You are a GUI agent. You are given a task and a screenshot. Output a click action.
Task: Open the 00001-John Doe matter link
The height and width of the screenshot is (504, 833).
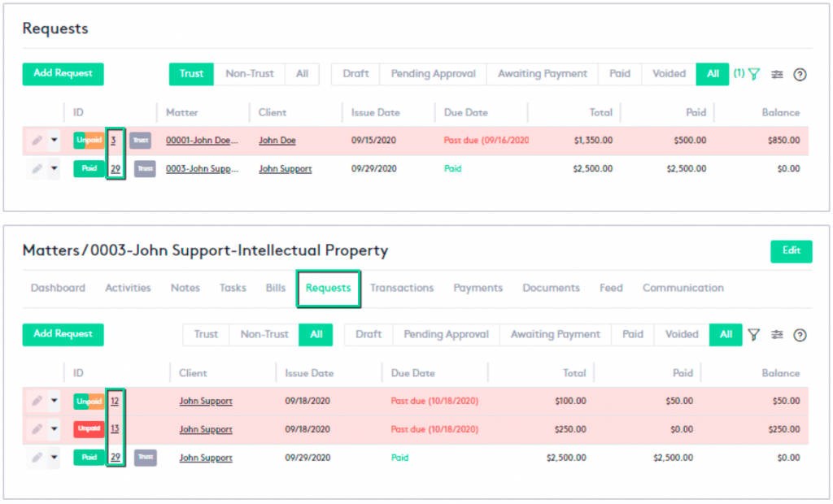tap(203, 141)
